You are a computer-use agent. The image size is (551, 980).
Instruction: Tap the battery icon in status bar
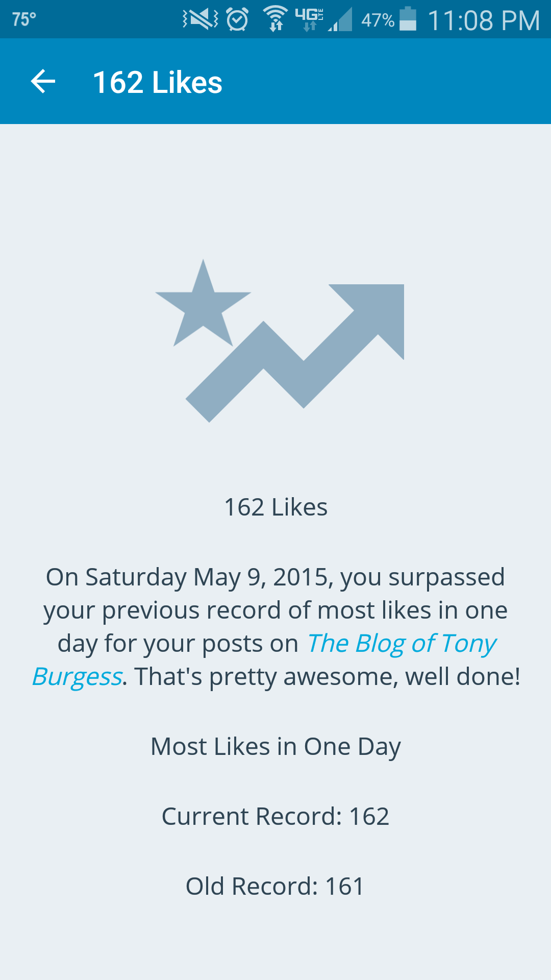pos(408,19)
